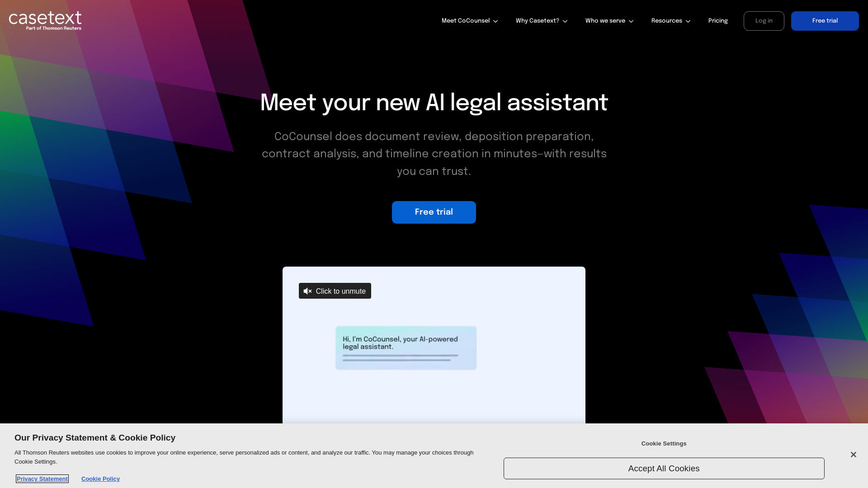
Task: Accept All Cookies toggle consent
Action: click(x=664, y=468)
